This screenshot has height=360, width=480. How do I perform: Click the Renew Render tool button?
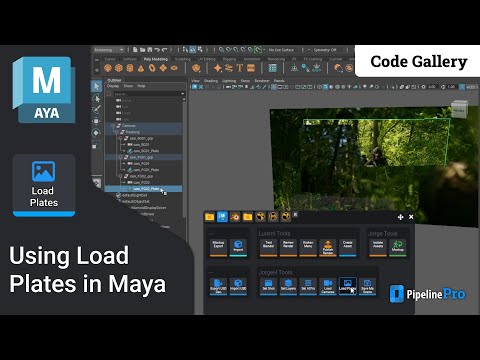[288, 247]
